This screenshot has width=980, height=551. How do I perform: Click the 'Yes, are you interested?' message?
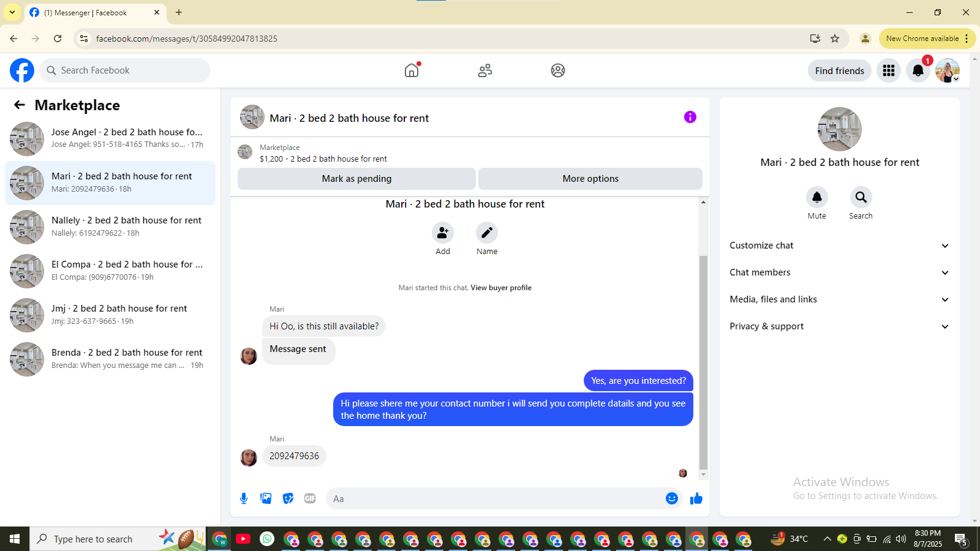(x=639, y=381)
